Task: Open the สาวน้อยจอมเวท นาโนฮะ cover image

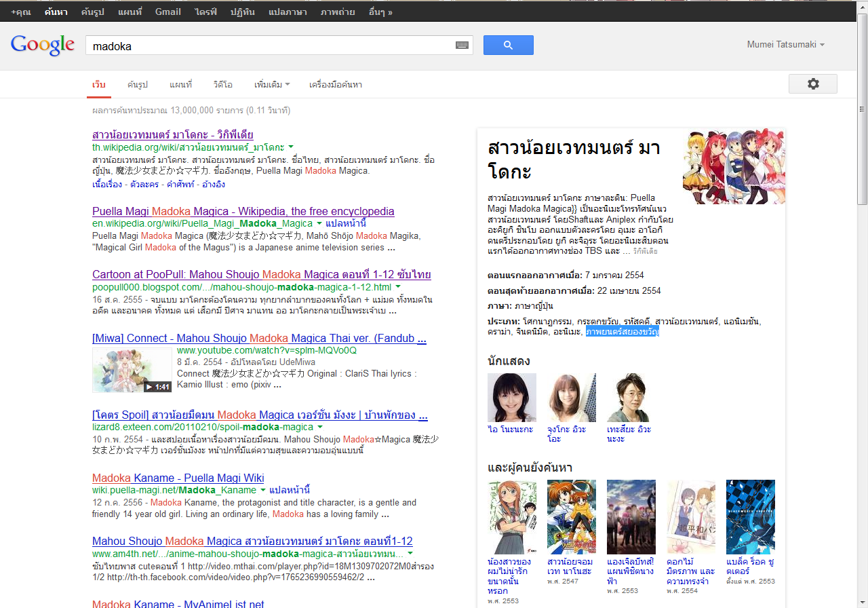Action: click(x=572, y=517)
